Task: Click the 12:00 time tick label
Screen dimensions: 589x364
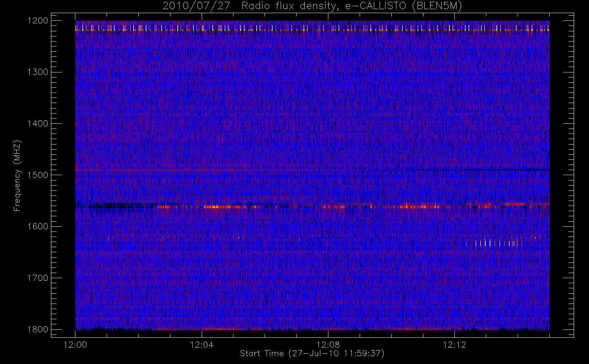Action: pyautogui.click(x=75, y=345)
